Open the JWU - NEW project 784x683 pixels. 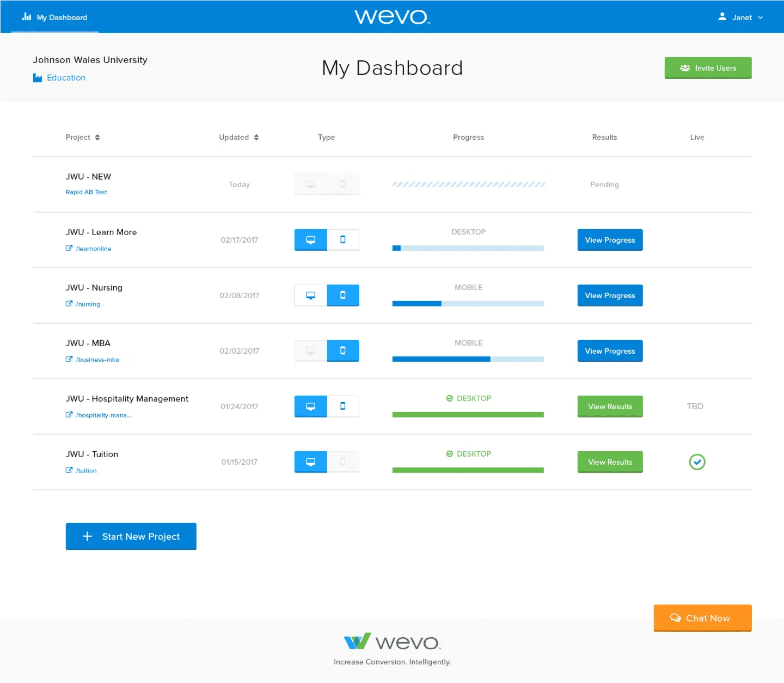88,177
